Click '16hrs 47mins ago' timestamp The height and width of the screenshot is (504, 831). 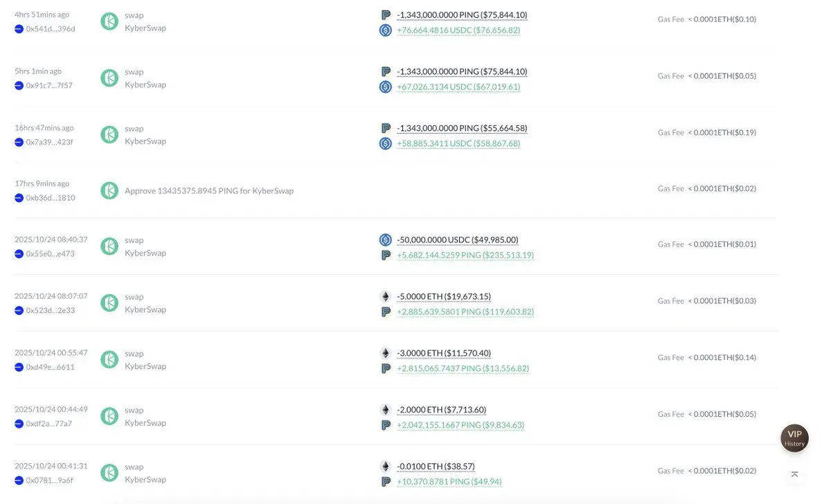44,128
